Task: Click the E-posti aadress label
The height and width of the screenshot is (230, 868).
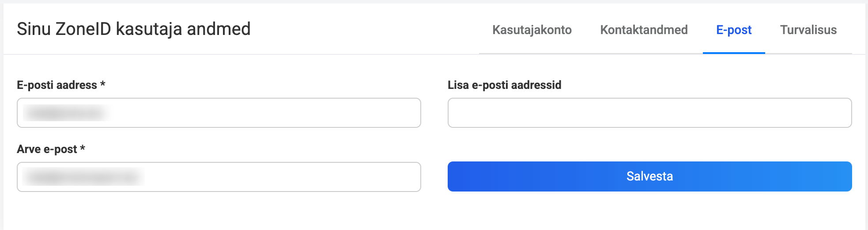Action: click(57, 85)
